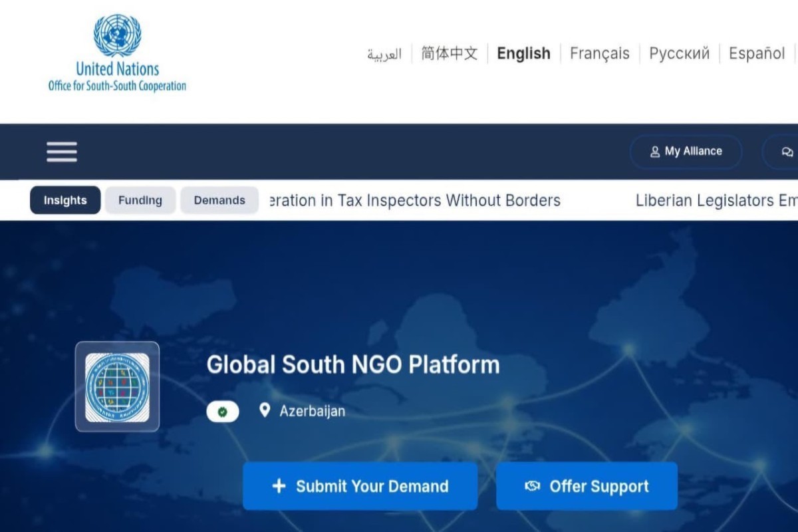This screenshot has width=798, height=532.
Task: Click the chat bubbles icon button
Action: [787, 152]
